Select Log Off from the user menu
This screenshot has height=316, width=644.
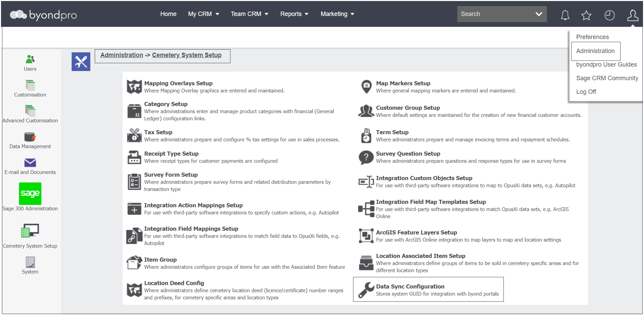coord(586,92)
